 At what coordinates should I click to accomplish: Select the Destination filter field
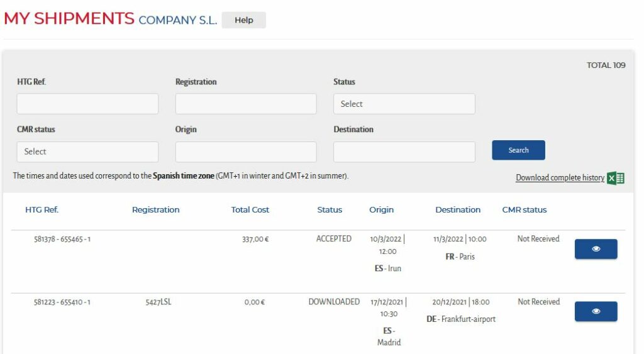pyautogui.click(x=404, y=152)
